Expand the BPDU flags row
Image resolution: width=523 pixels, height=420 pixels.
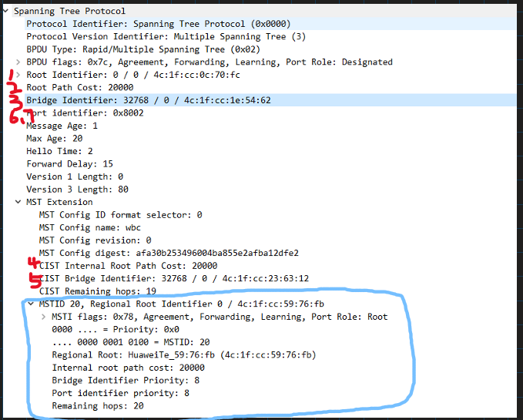pos(18,62)
